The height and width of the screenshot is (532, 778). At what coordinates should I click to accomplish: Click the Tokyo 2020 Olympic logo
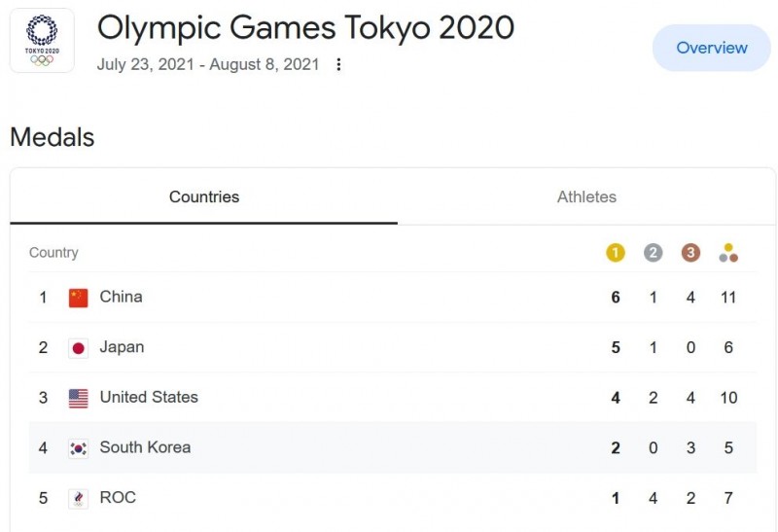pos(42,41)
